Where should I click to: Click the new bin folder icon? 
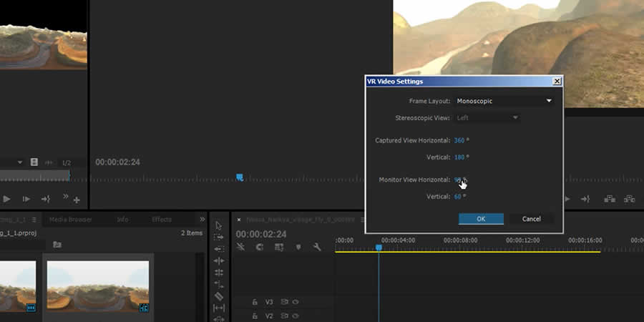pos(57,245)
